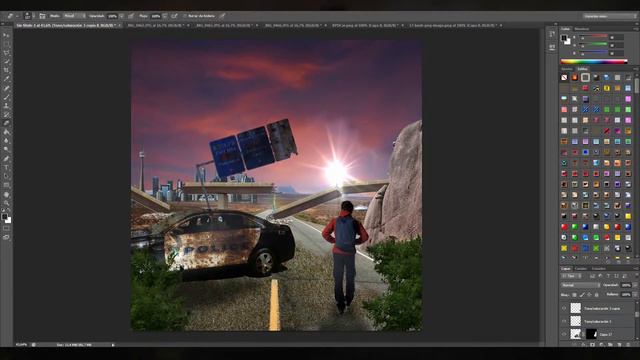Open the tab left of Estilos
The width and height of the screenshot is (640, 360).
[x=567, y=69]
